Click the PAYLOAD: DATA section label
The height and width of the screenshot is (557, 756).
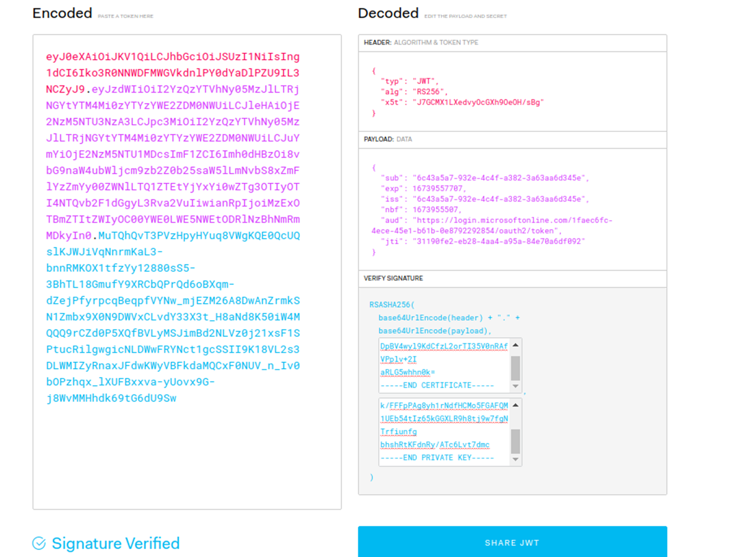pos(388,140)
